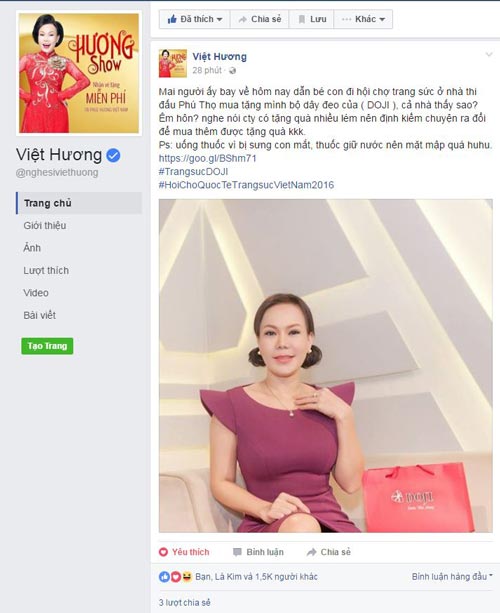Click the #TrangsucDOJI hashtag

(193, 172)
